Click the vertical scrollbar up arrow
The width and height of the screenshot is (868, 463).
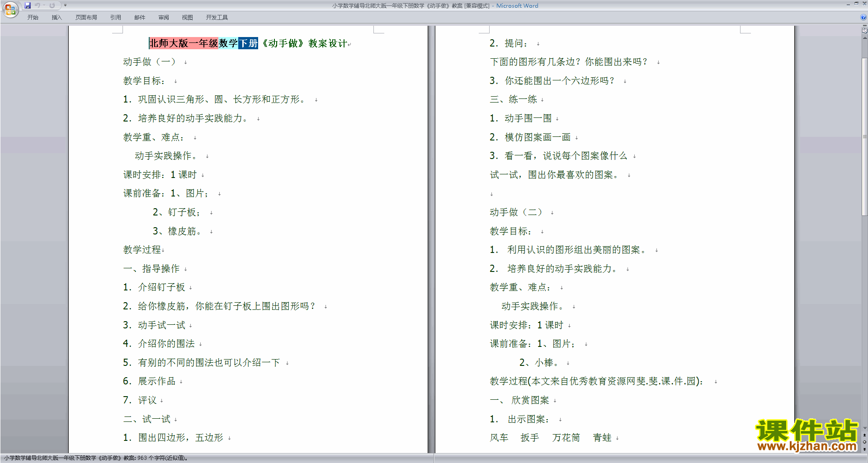(865, 38)
